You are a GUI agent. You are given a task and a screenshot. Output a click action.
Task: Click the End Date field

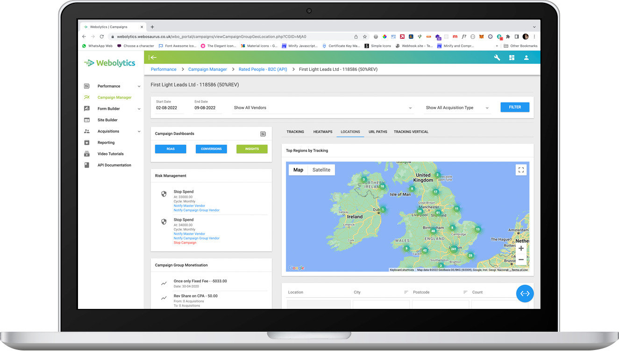[207, 108]
